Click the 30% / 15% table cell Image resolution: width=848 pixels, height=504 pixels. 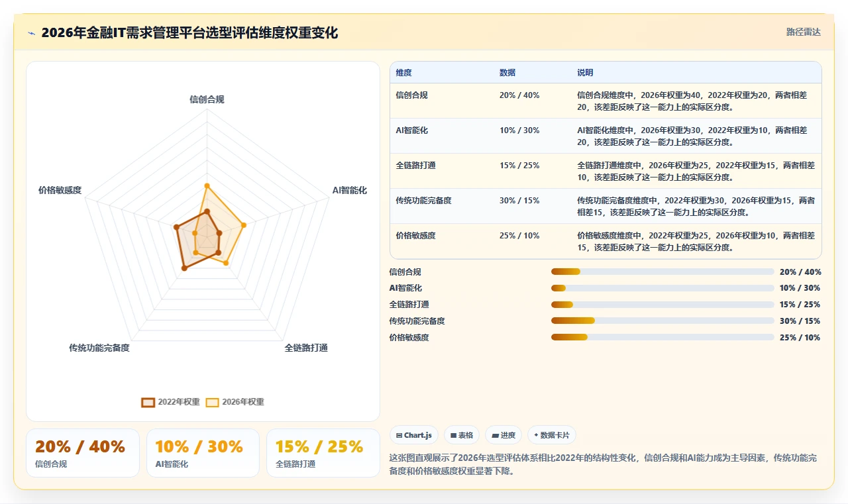coord(519,200)
